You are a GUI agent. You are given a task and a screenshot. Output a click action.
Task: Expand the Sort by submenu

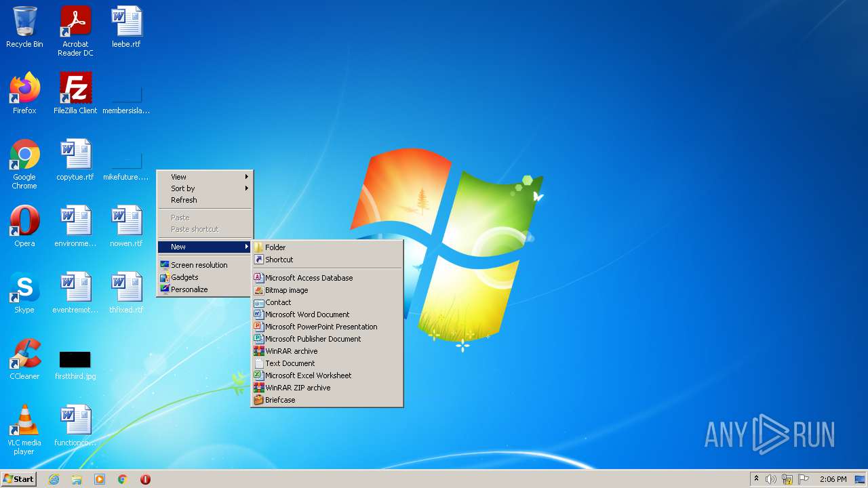(x=205, y=188)
